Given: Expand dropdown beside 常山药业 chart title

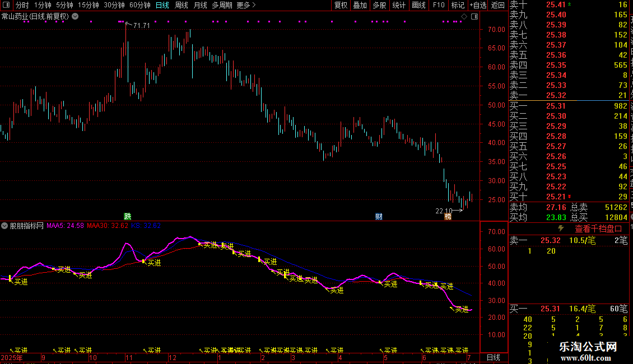Looking at the screenshot, I should point(75,16).
